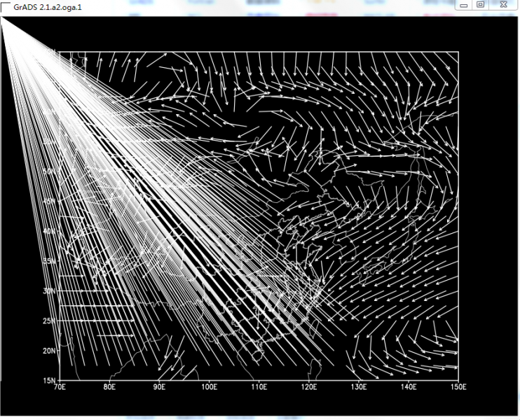Select the 80E longitude label
The width and height of the screenshot is (520, 420).
109,387
